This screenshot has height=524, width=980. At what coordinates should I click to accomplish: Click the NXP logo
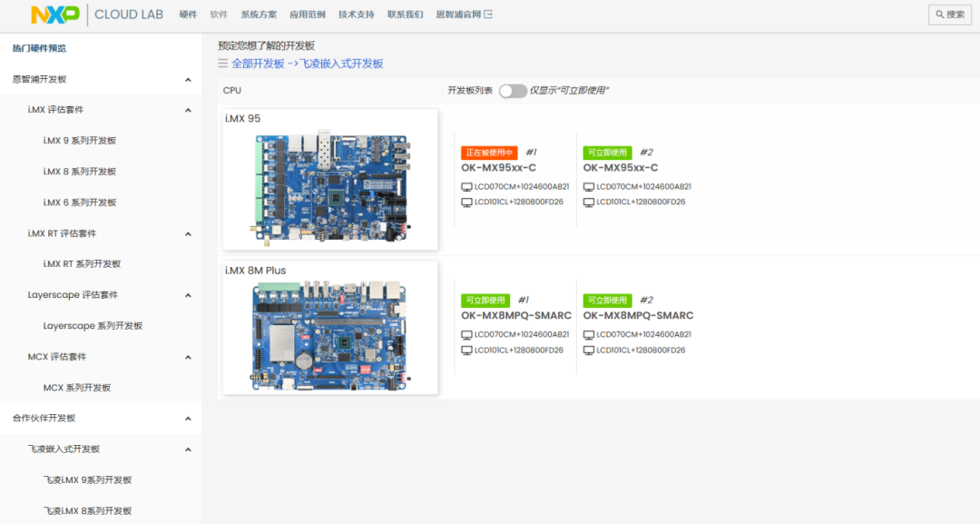tap(55, 15)
